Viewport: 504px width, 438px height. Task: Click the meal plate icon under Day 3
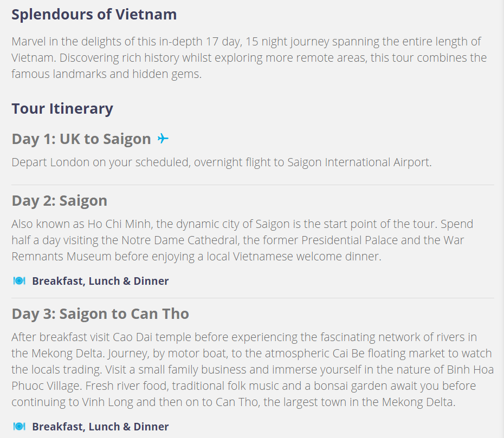point(20,427)
